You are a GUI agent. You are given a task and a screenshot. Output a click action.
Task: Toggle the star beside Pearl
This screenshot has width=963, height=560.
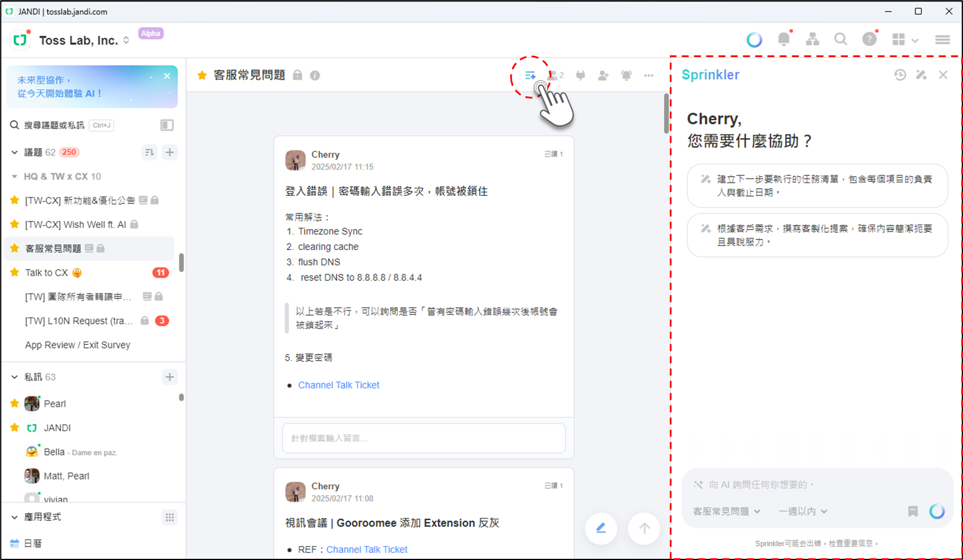[15, 403]
